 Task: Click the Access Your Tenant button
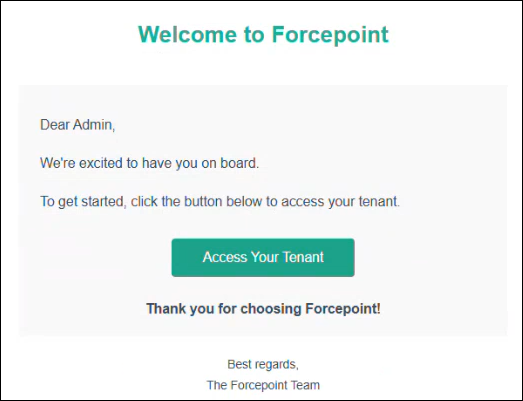point(263,257)
